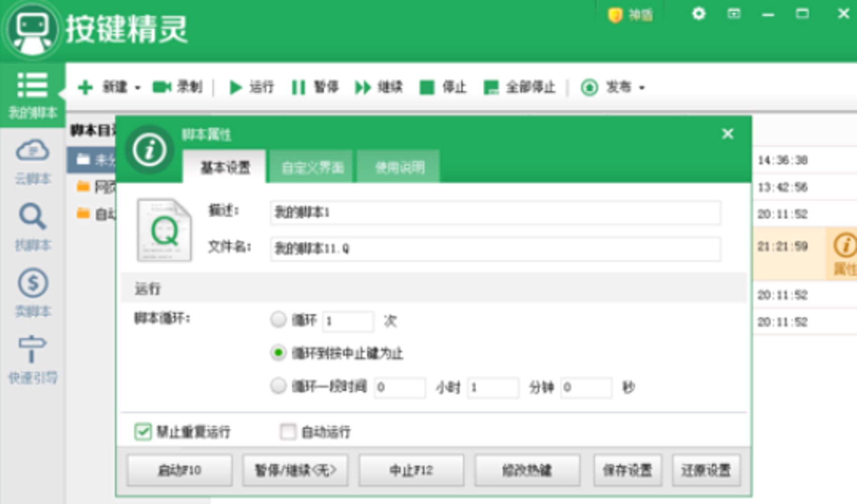Click 继续 resume button
Image resolution: width=857 pixels, height=504 pixels.
[379, 87]
